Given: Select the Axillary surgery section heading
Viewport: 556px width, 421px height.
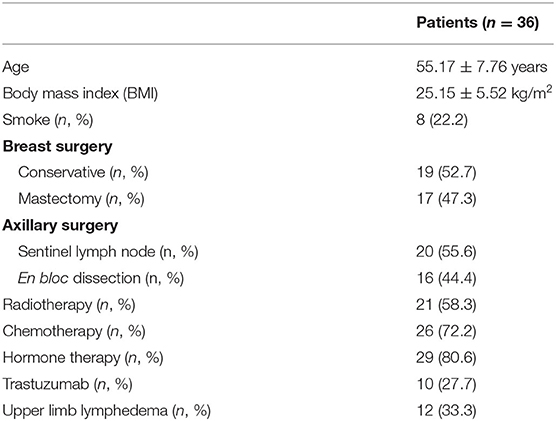Looking at the screenshot, I should tap(60, 226).
